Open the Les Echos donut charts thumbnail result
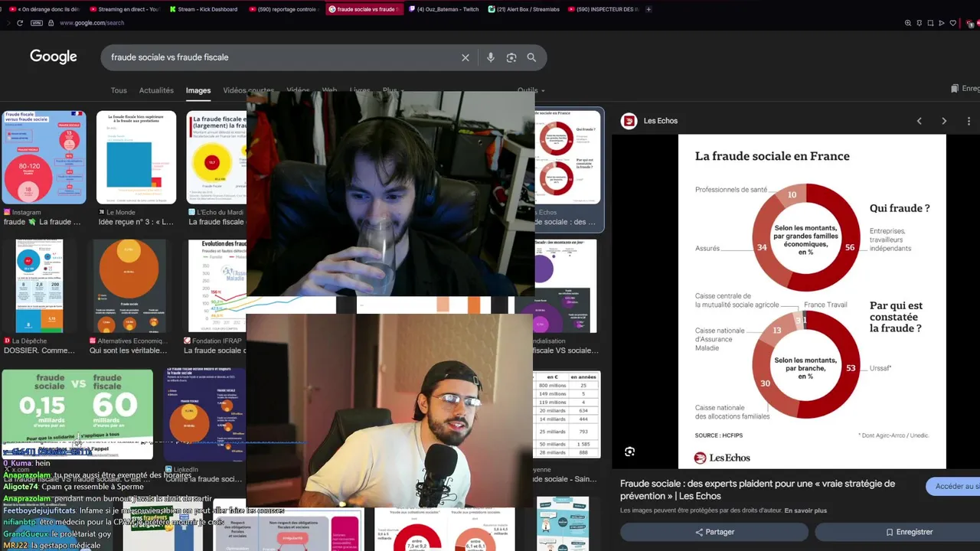This screenshot has width=980, height=551. tap(568, 158)
